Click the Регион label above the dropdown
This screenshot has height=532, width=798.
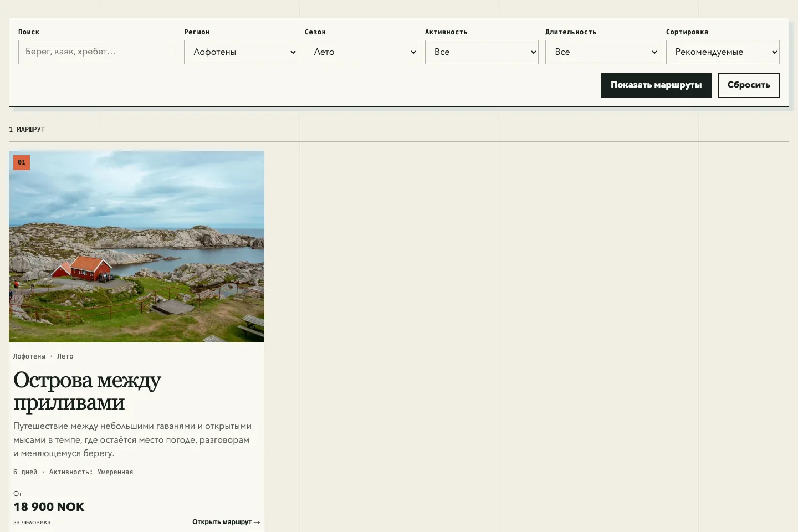tap(197, 32)
